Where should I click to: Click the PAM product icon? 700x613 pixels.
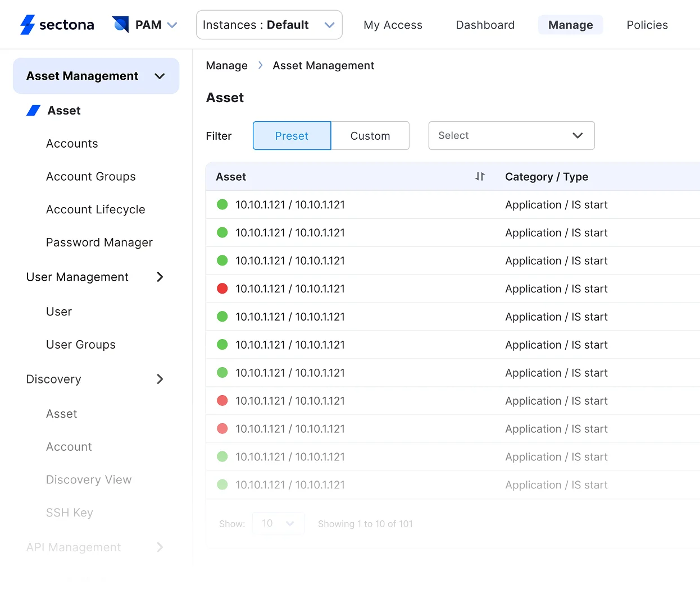pos(120,25)
